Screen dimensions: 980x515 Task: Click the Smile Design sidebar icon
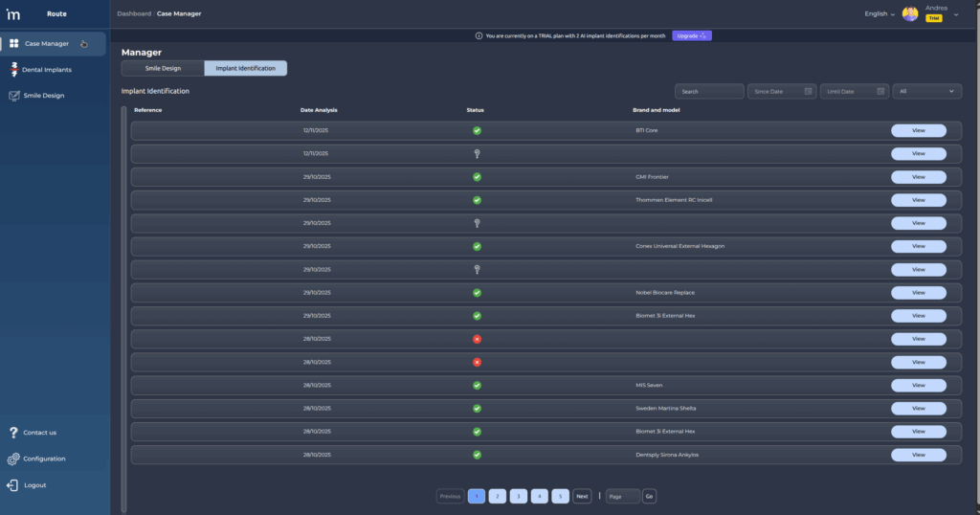click(14, 96)
